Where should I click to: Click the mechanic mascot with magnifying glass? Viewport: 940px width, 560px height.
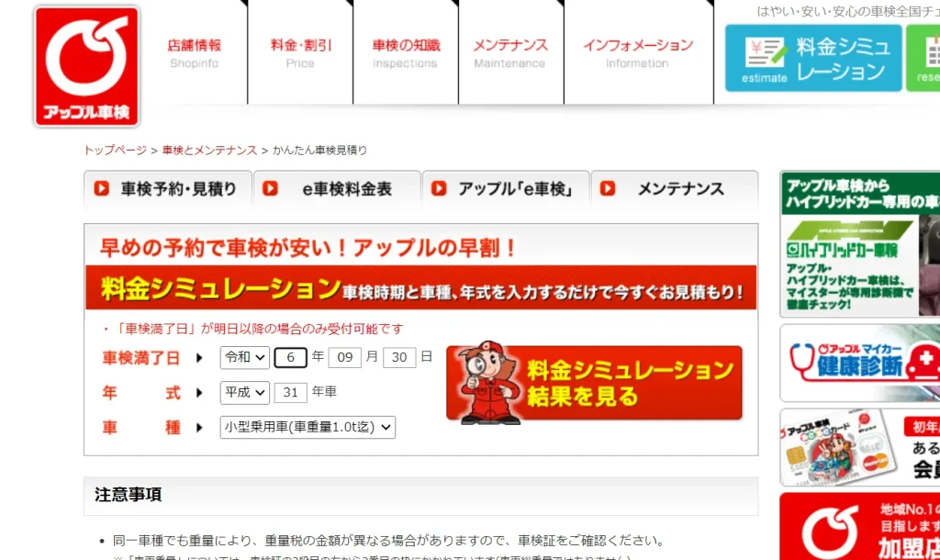pyautogui.click(x=488, y=383)
